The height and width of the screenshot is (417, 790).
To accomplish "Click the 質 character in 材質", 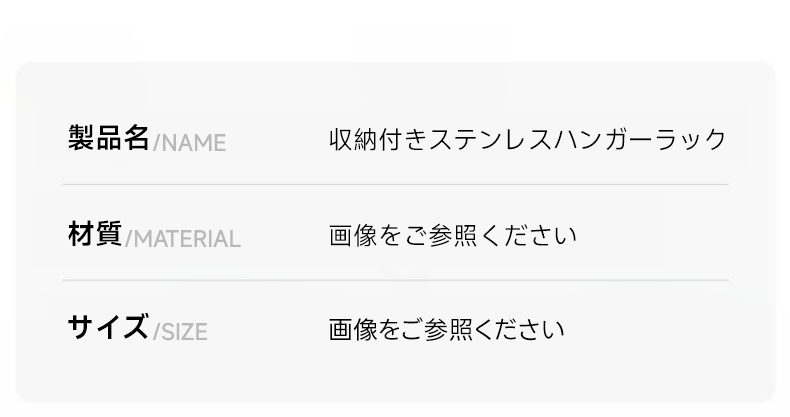I will (109, 234).
